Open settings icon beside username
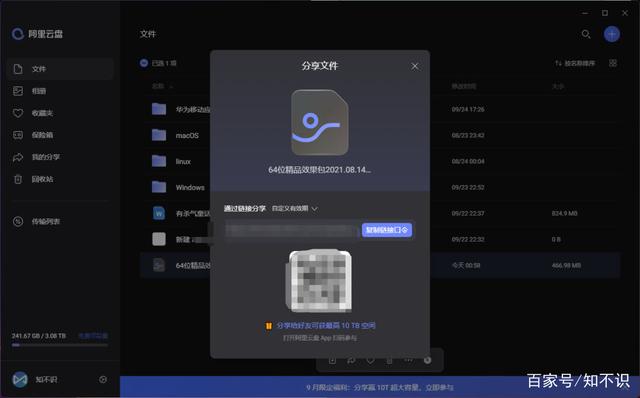 (x=103, y=380)
